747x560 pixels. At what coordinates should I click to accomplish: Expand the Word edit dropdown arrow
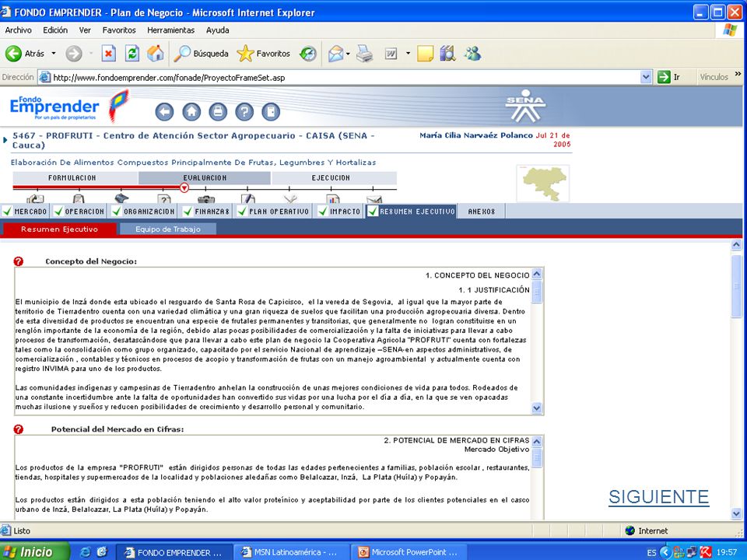coord(408,54)
